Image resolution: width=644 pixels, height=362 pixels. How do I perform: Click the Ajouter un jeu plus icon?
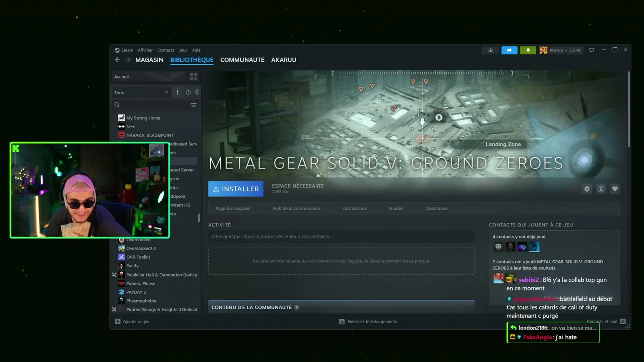click(x=118, y=321)
